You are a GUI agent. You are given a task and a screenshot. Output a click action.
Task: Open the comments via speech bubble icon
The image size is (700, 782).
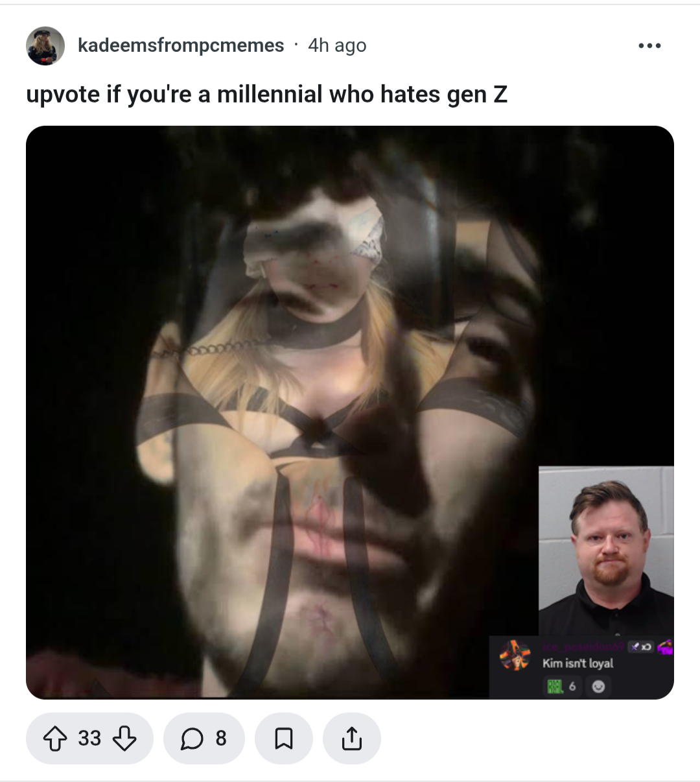click(192, 738)
